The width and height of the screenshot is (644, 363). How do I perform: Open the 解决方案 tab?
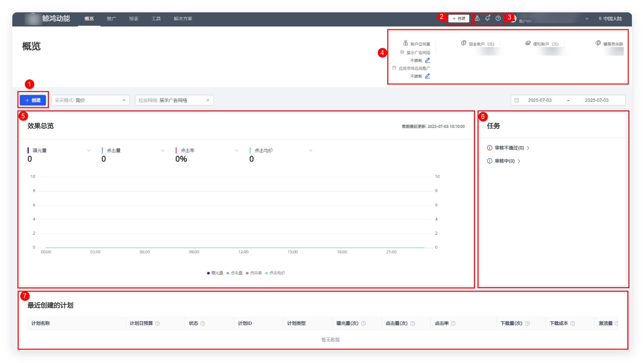tap(183, 19)
